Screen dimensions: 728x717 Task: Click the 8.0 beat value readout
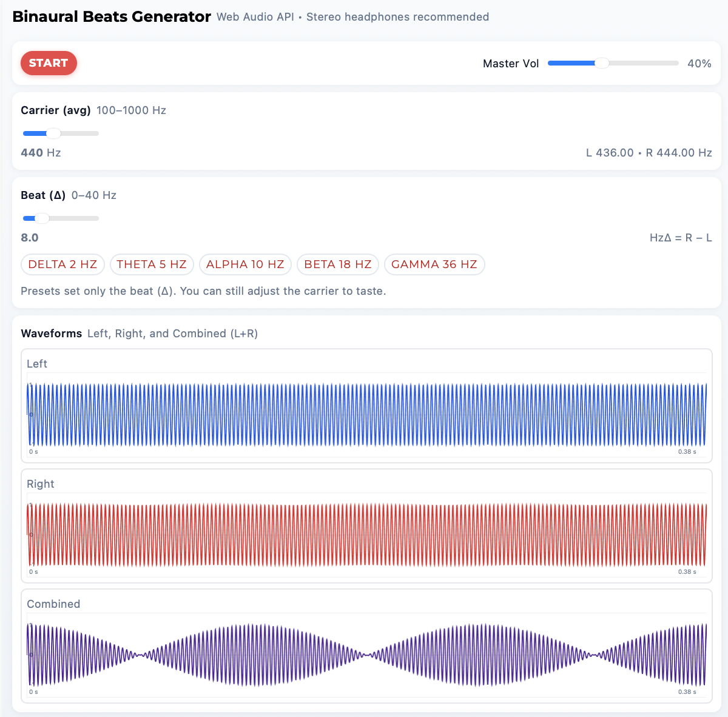(30, 238)
